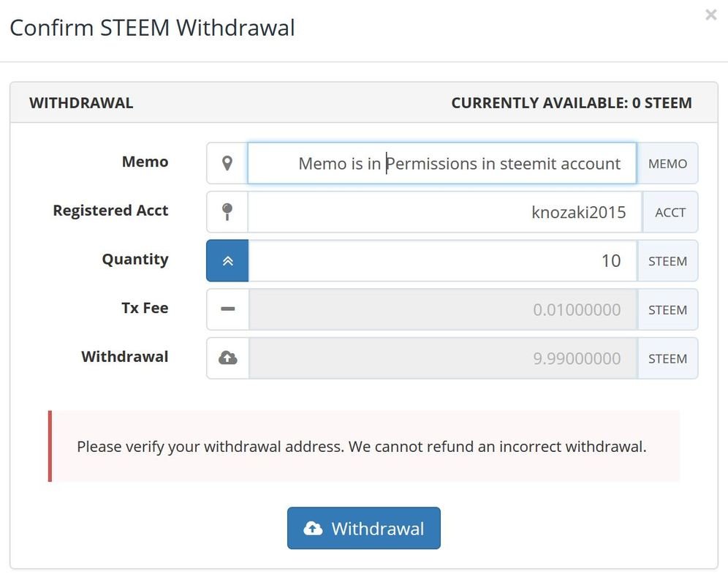Image resolution: width=728 pixels, height=585 pixels.
Task: Click the minus icon beside Tx Fee
Action: coord(227,309)
